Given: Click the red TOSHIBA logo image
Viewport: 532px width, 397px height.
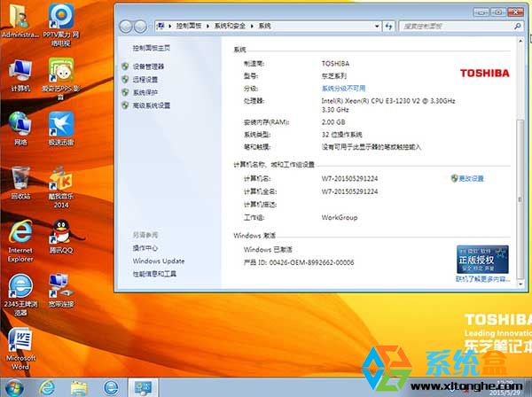Looking at the screenshot, I should (484, 74).
